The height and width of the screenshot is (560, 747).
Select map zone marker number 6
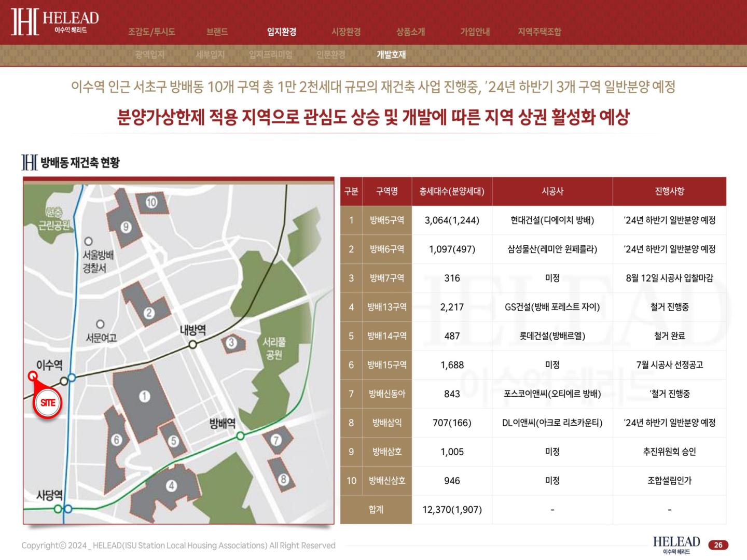pyautogui.click(x=117, y=440)
